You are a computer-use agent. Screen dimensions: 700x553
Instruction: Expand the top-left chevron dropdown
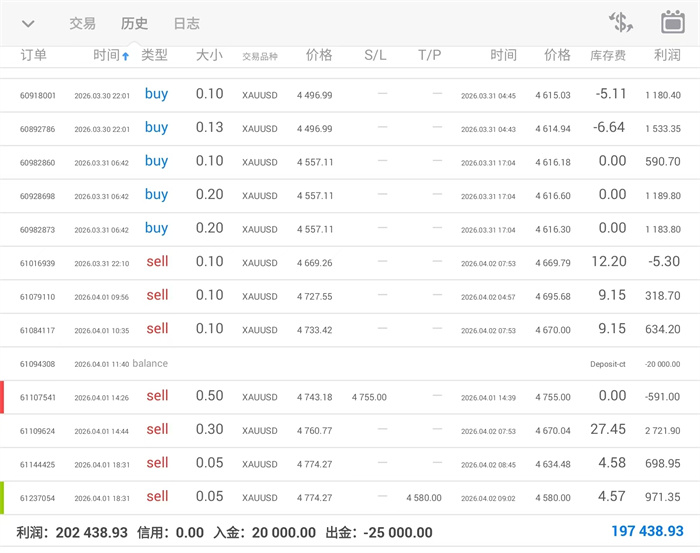point(28,24)
